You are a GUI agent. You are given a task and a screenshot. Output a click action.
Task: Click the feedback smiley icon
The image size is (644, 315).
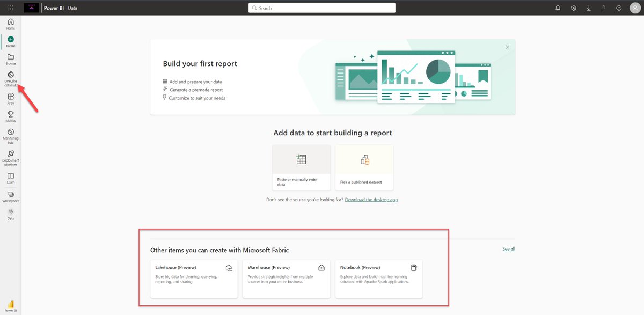coord(619,8)
